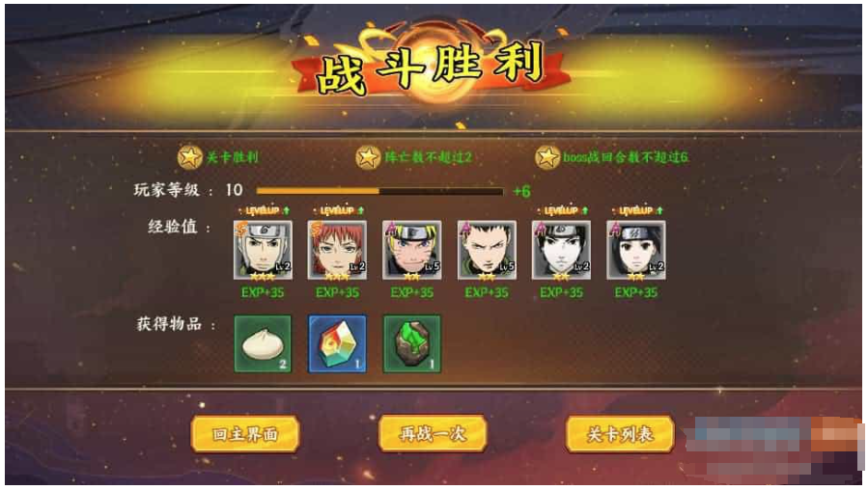Click the LEVELUP indicator above first portrait

[x=264, y=210]
